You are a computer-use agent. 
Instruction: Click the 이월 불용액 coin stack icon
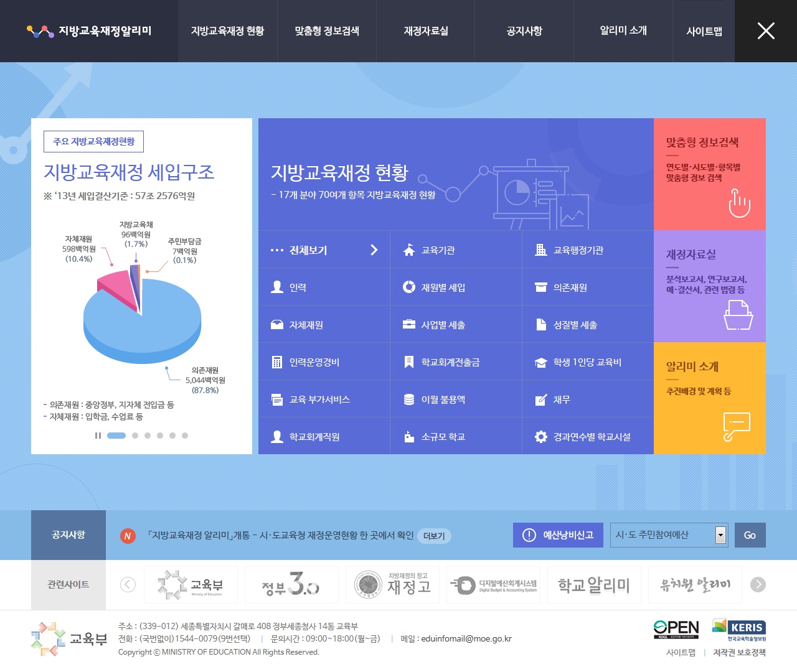pyautogui.click(x=409, y=399)
